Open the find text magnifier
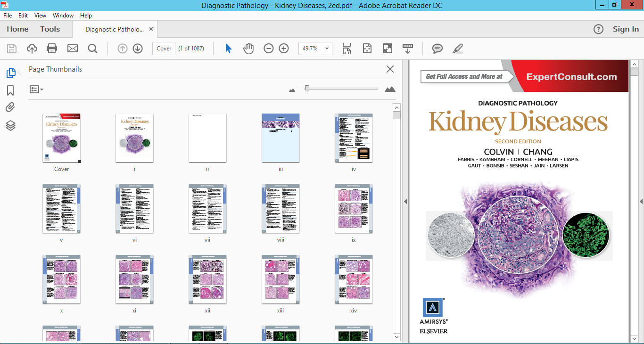 (92, 49)
